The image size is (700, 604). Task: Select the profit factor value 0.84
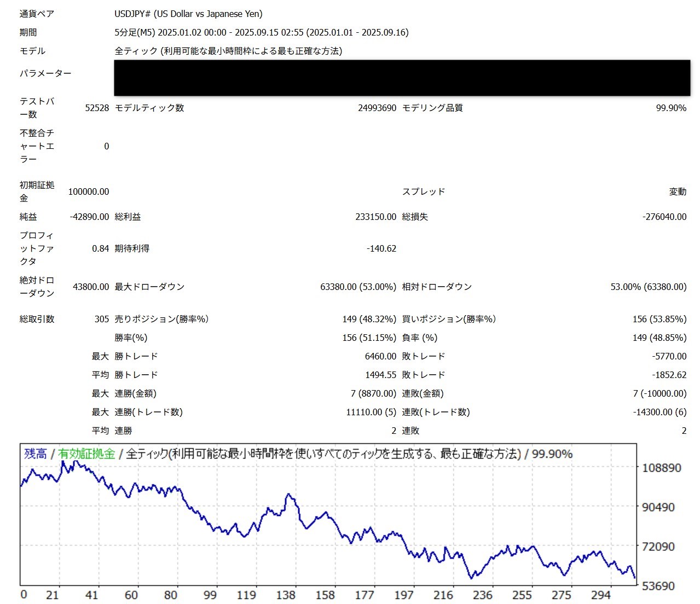pyautogui.click(x=100, y=248)
